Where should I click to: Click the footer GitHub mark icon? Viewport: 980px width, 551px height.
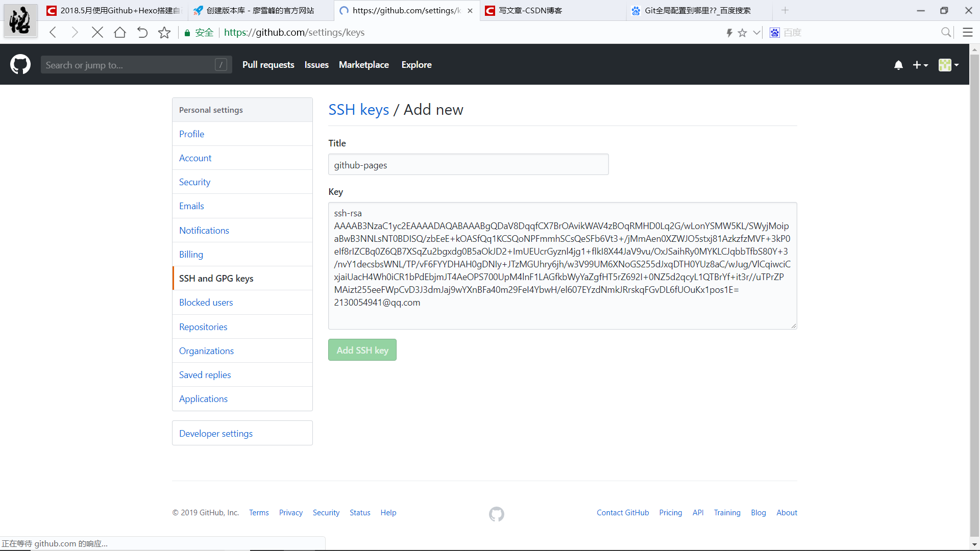click(496, 514)
